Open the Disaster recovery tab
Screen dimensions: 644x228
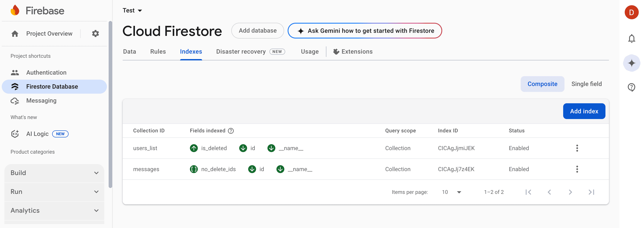pyautogui.click(x=241, y=51)
